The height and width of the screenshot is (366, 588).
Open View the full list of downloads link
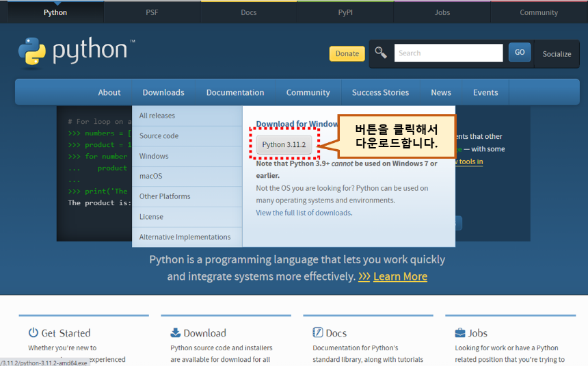[x=304, y=213]
